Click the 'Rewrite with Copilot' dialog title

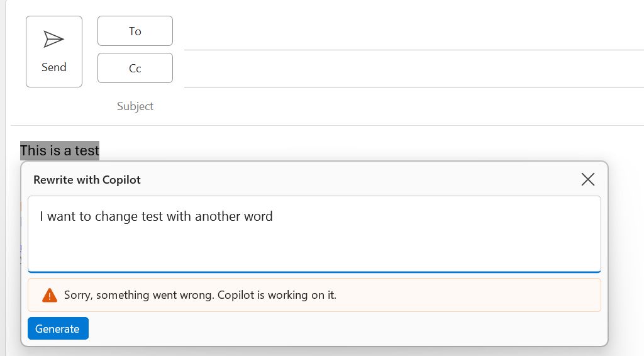[x=87, y=179]
